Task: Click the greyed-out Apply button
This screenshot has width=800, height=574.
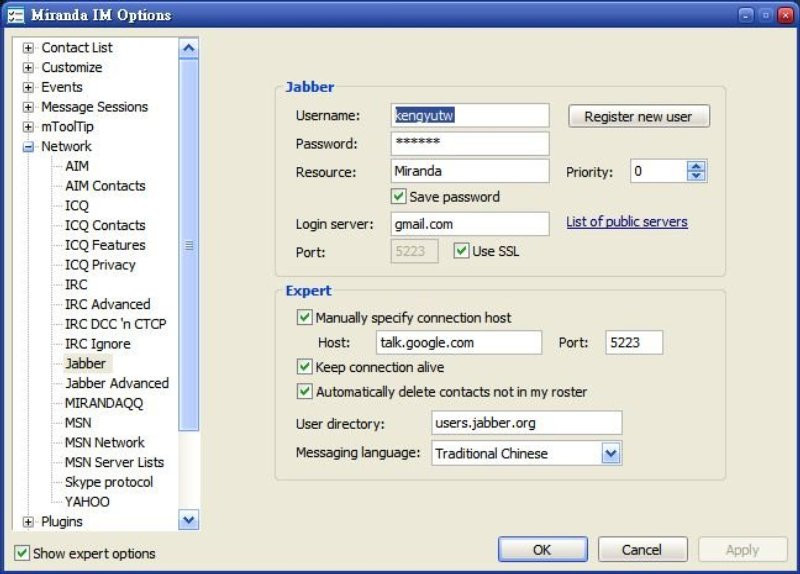Action: [x=742, y=550]
